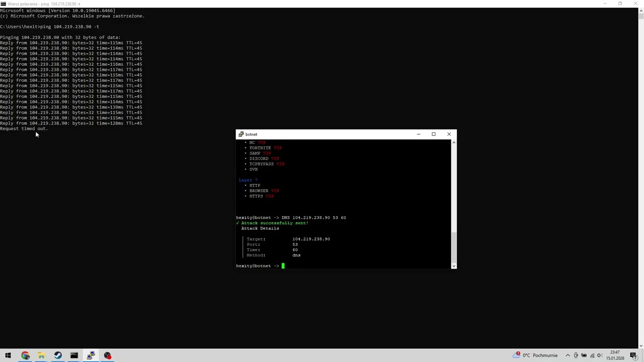This screenshot has height=362, width=644.
Task: Click the botnet window scrollbar thumb
Action: (x=454, y=247)
